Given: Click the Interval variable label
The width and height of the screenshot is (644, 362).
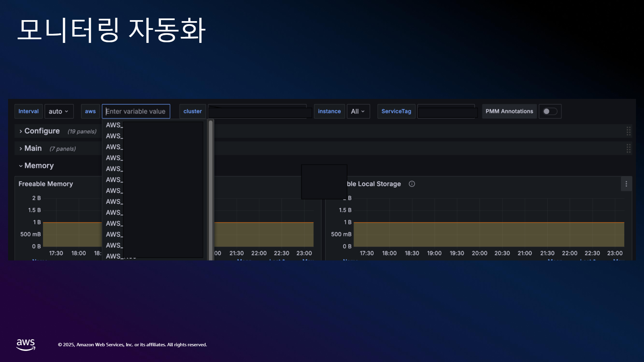Looking at the screenshot, I should pyautogui.click(x=29, y=111).
